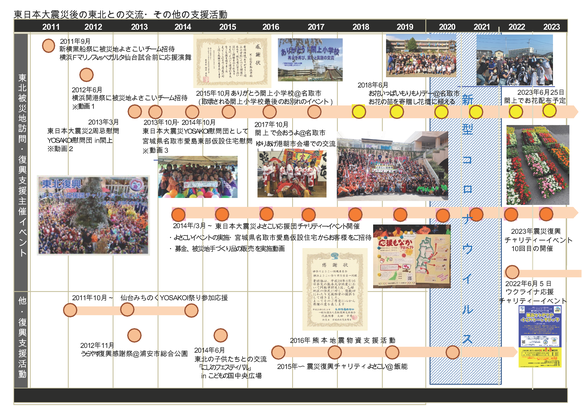
Task: Open the blue and yellow Ukraine charity flyer
Action: click(x=540, y=336)
